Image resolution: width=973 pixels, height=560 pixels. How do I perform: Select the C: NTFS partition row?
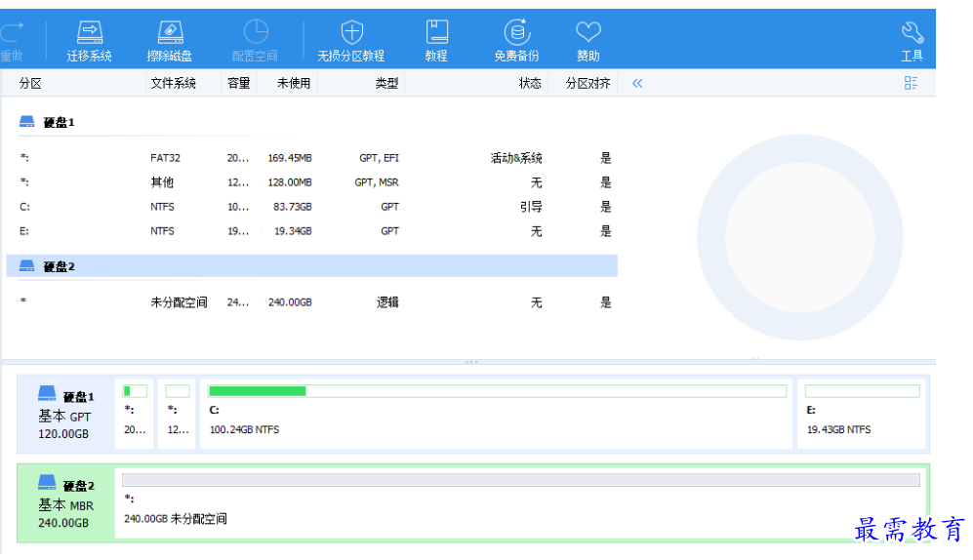(x=310, y=207)
